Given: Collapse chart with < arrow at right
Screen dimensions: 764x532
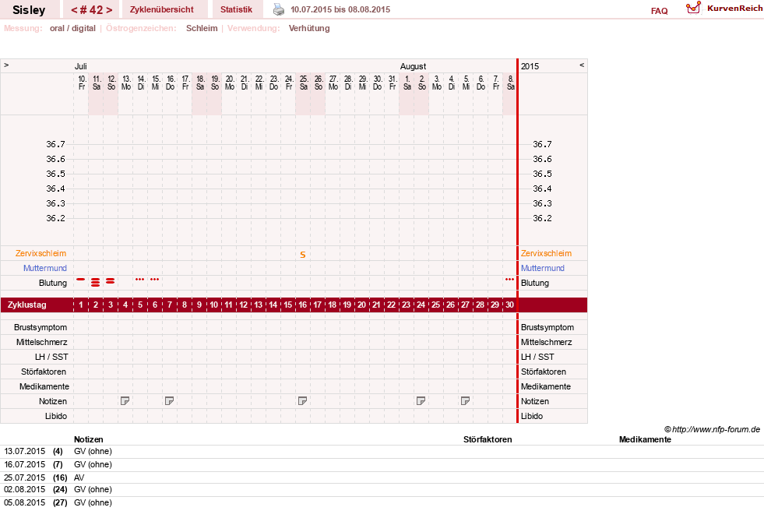Looking at the screenshot, I should [581, 65].
